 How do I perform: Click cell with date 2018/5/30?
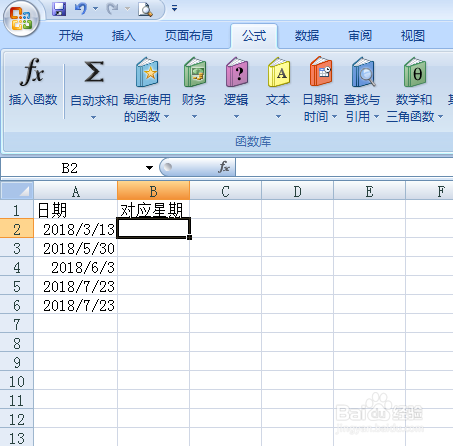76,248
